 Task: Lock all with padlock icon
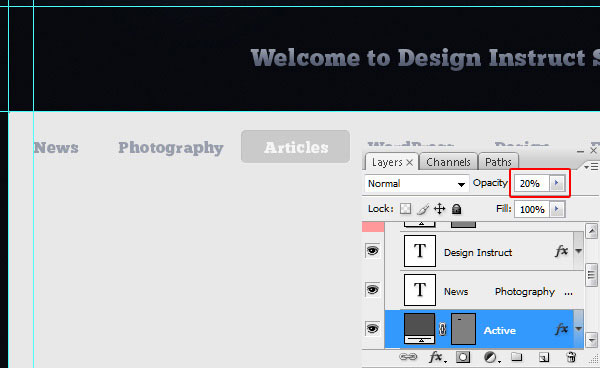457,209
